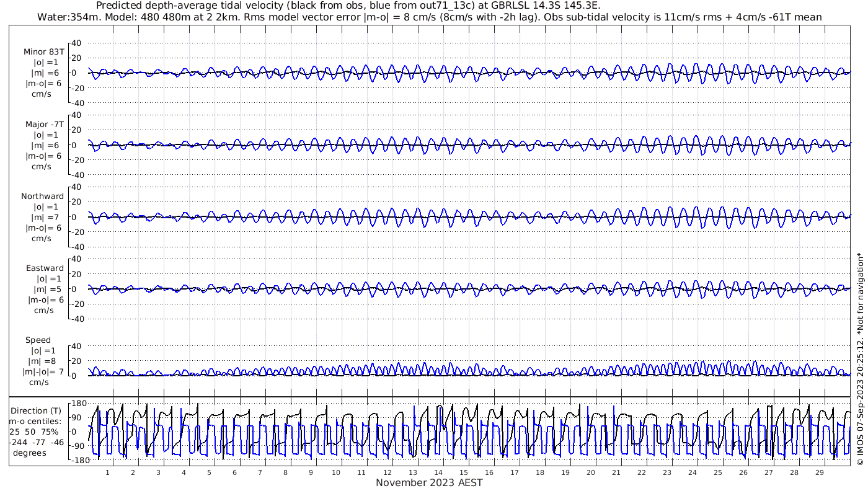Screen dimensions: 868x496
Task: Click the "degrees" unit label
Action: tap(30, 453)
